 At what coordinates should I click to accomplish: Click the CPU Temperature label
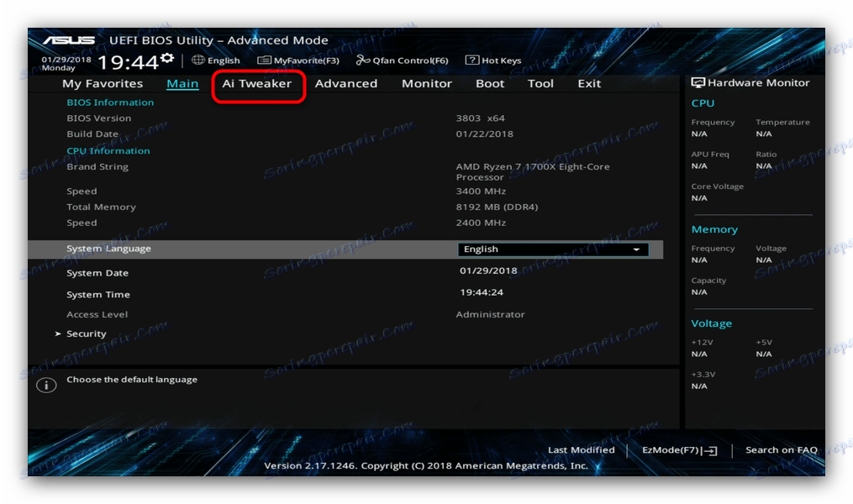[x=782, y=123]
